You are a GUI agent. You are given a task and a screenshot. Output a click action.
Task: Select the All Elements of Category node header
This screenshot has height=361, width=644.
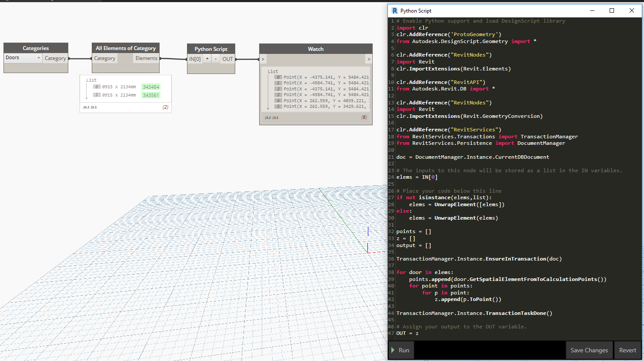(126, 48)
